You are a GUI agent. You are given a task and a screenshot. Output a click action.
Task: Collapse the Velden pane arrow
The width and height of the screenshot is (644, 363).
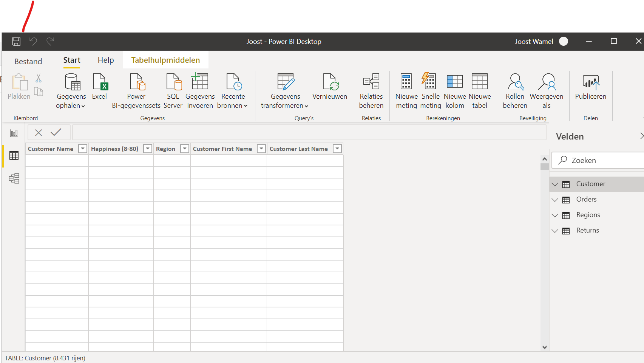641,136
